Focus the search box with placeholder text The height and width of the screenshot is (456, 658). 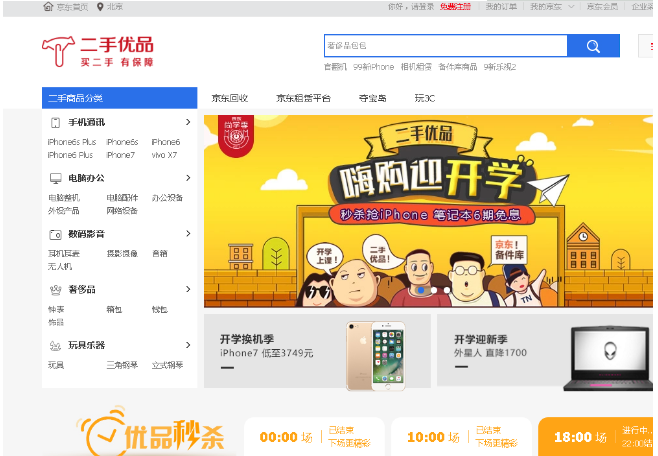(446, 46)
